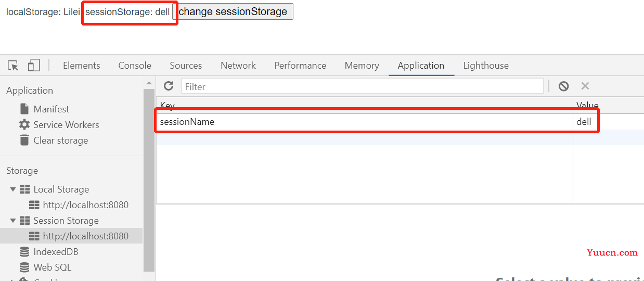Viewport: 644px width, 281px height.
Task: Open the Clear storage item
Action: [54, 140]
